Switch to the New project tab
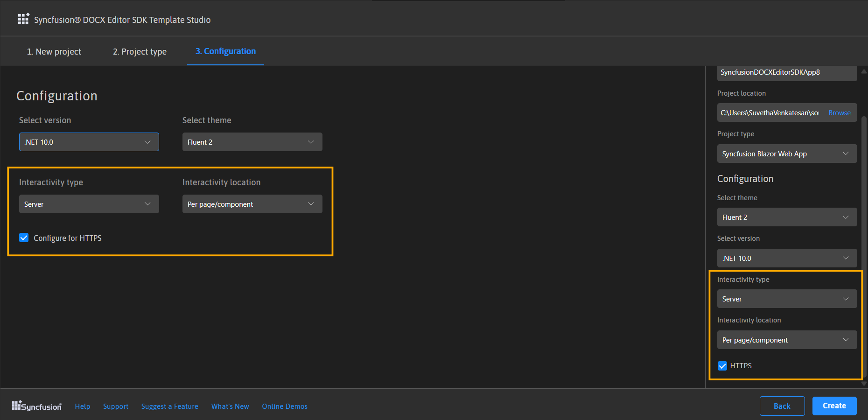868x420 pixels. pos(54,51)
